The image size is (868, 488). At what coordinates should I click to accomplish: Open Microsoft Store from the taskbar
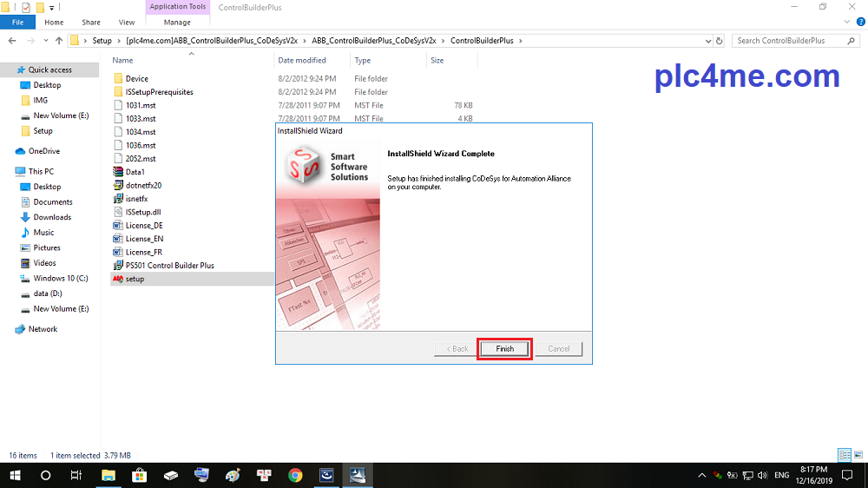(x=139, y=475)
